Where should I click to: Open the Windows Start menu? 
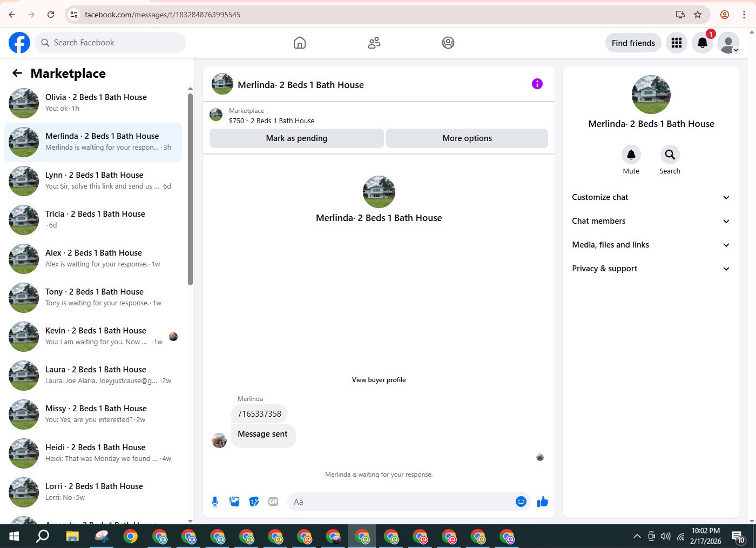(14, 537)
